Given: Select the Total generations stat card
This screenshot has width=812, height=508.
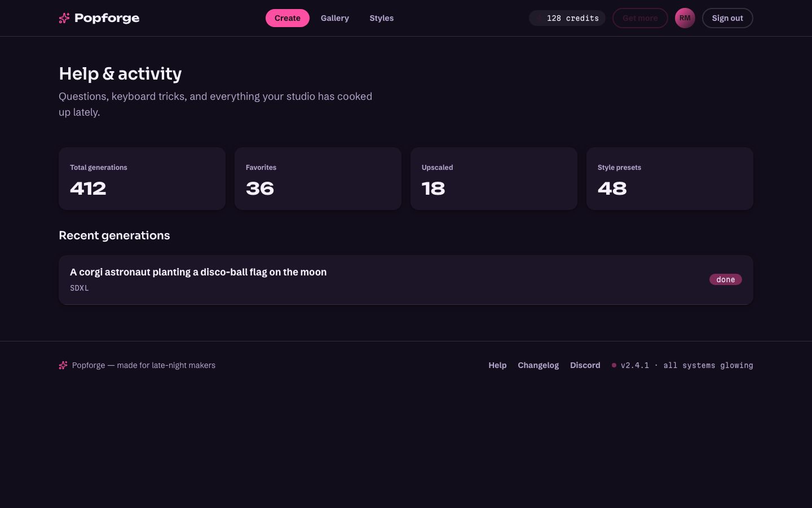Looking at the screenshot, I should click(x=142, y=178).
